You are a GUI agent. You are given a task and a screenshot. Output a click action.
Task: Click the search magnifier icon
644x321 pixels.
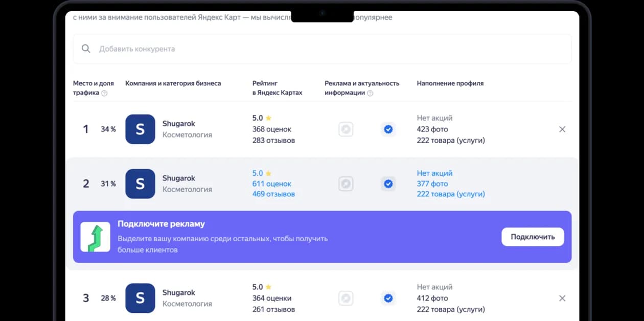click(86, 49)
